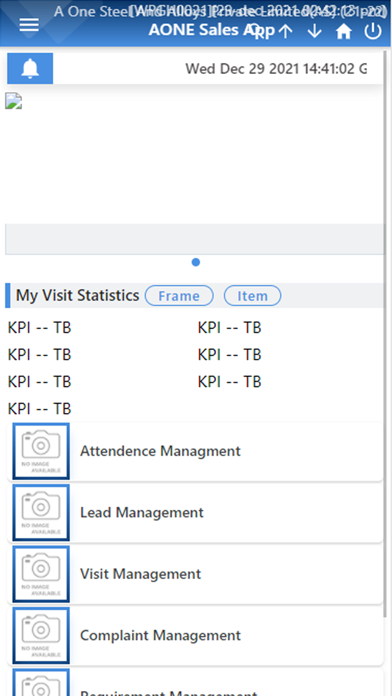Click the down arrow icon in header

pyautogui.click(x=314, y=31)
